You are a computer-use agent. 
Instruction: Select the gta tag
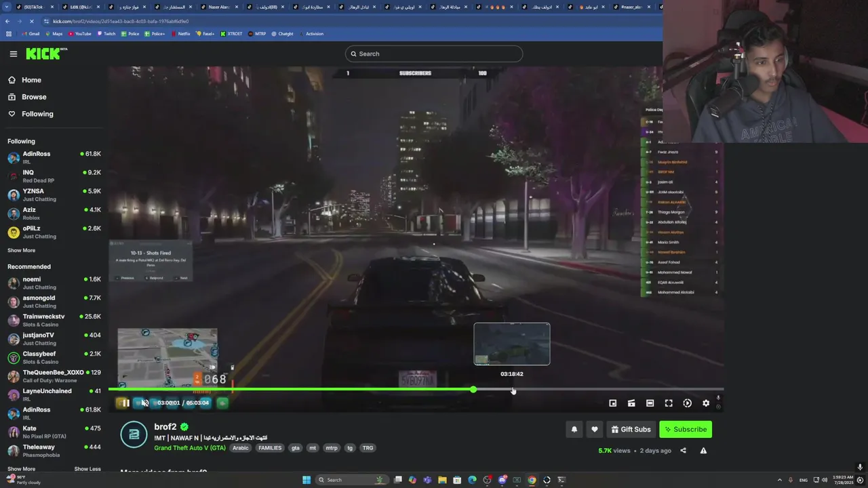296,448
